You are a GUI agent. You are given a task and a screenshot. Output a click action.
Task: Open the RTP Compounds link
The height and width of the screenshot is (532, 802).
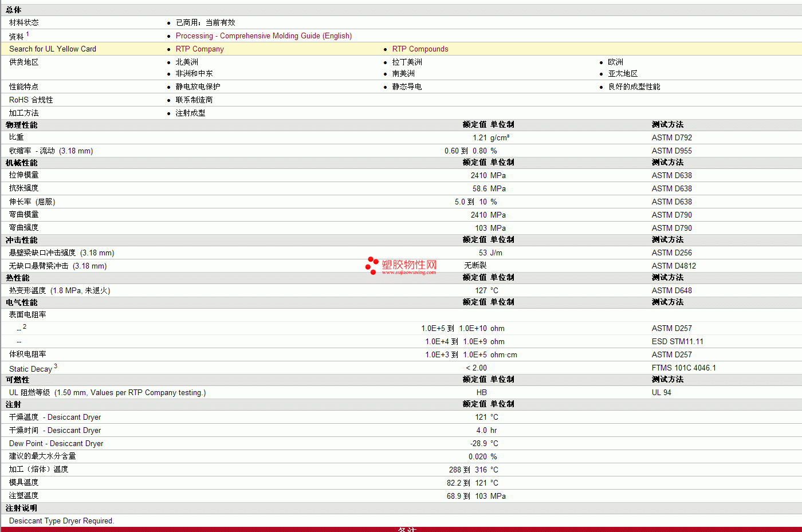[420, 49]
